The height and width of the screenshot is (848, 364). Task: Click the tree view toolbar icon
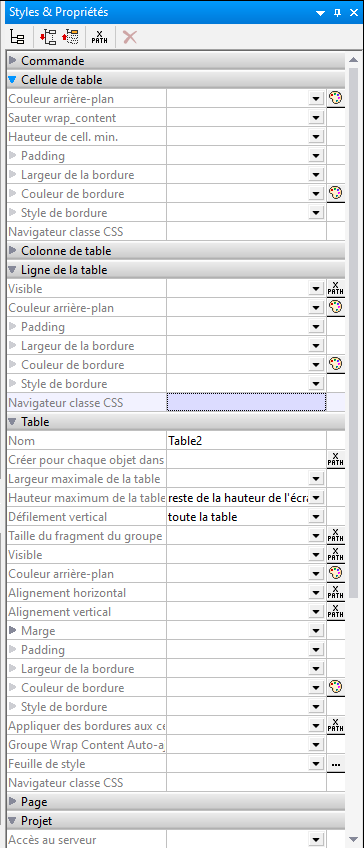(17, 37)
